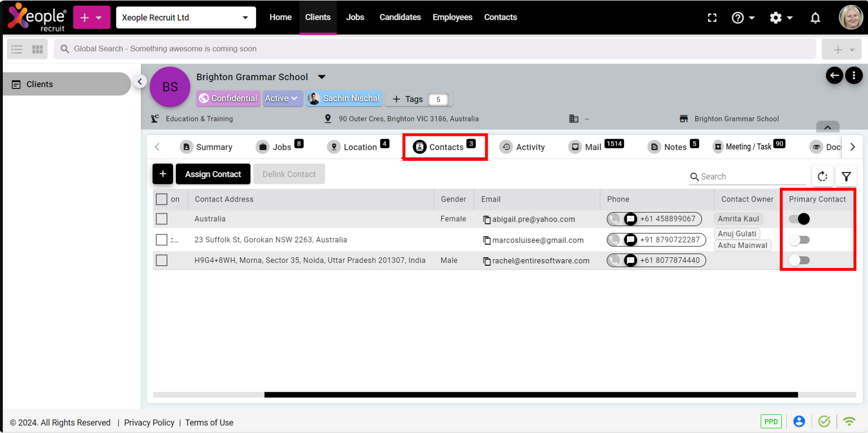The height and width of the screenshot is (433, 868).
Task: Copy rachel@entiresoftware.com email address
Action: [487, 261]
